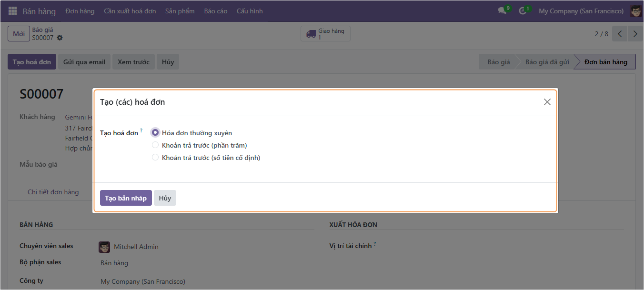Click the Tạo bản nháp button
Screen dimensions: 644x290
tap(126, 198)
